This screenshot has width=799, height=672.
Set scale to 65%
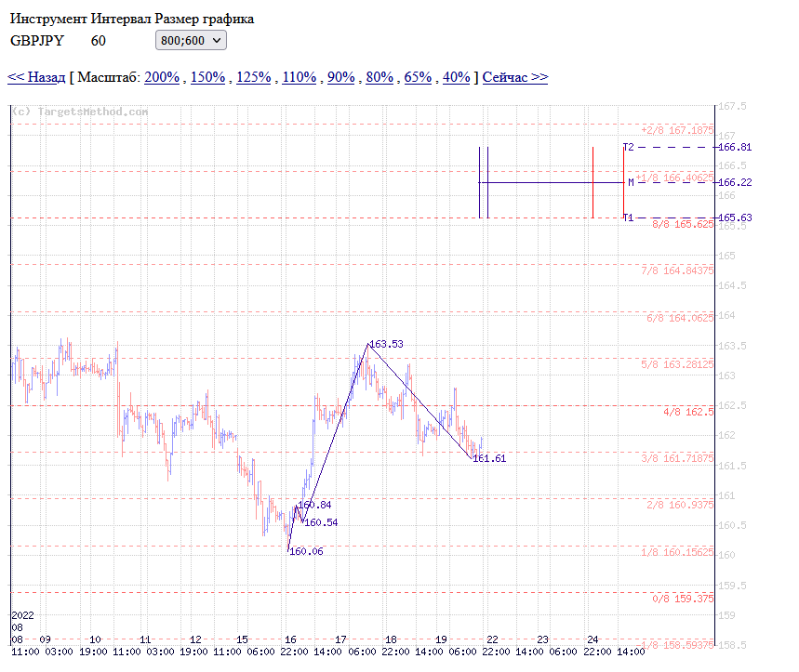point(418,77)
